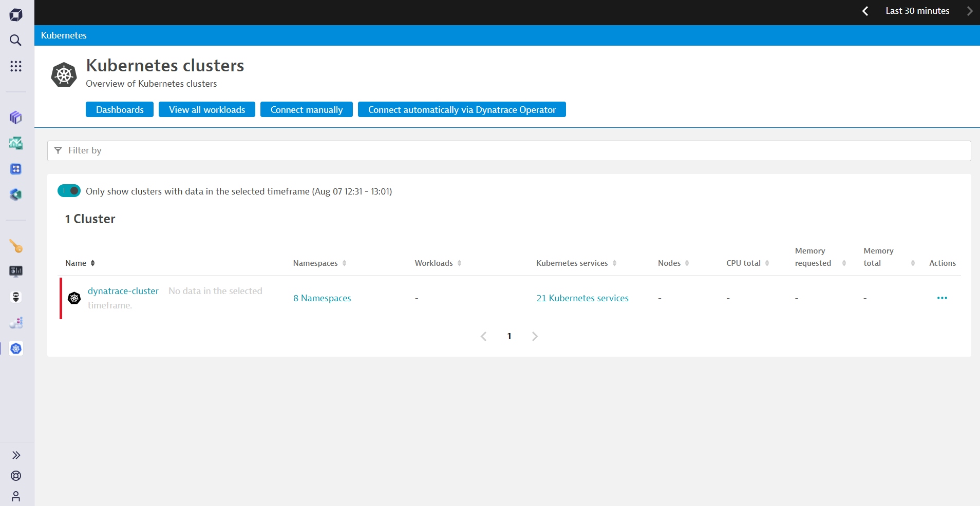This screenshot has width=980, height=506.
Task: Sort table by Nodes column
Action: [673, 263]
